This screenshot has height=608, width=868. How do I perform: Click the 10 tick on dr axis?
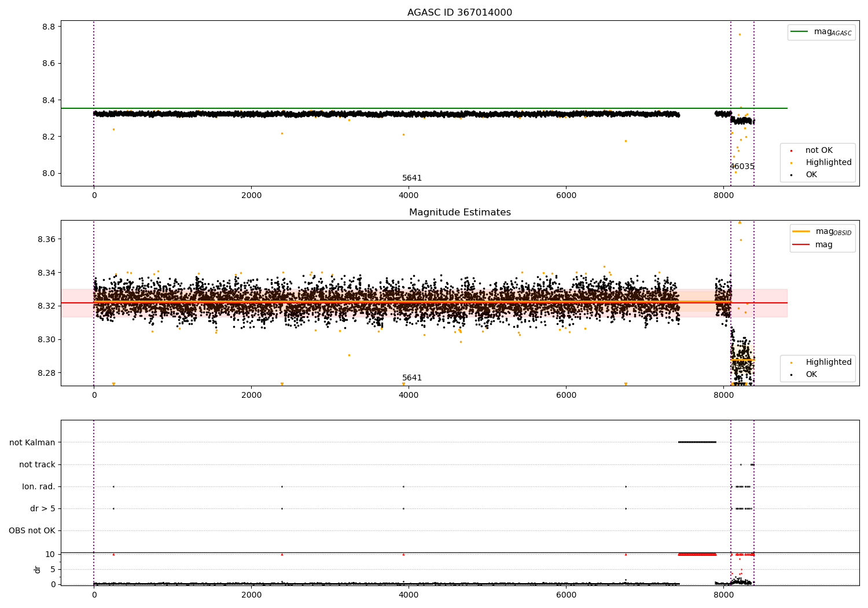tap(50, 555)
